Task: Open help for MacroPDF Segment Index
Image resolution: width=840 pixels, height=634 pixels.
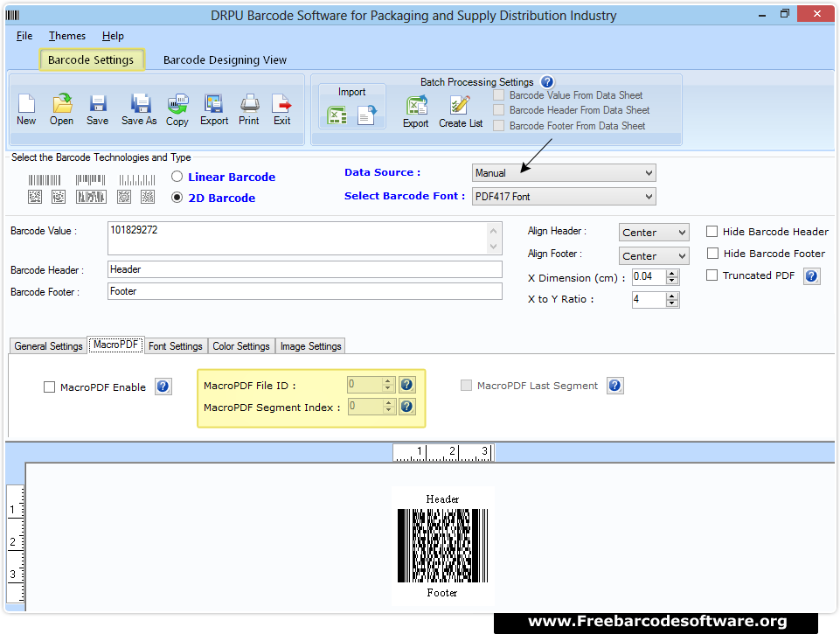Action: pos(407,407)
